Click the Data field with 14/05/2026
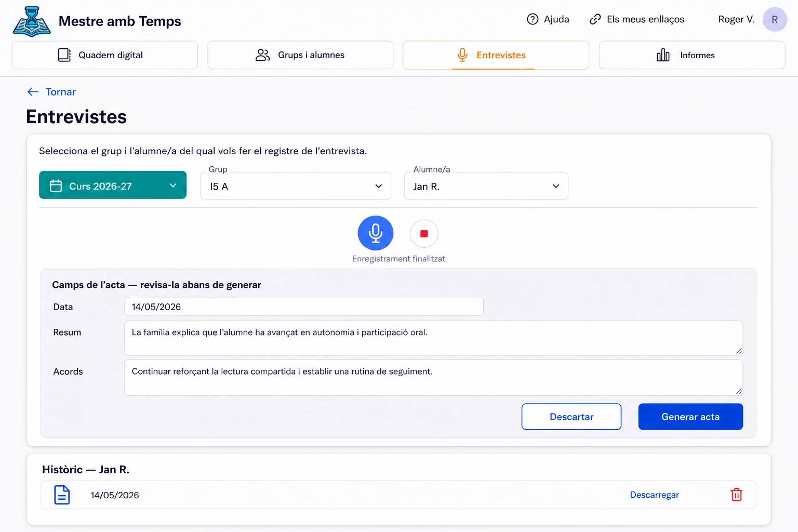 304,307
